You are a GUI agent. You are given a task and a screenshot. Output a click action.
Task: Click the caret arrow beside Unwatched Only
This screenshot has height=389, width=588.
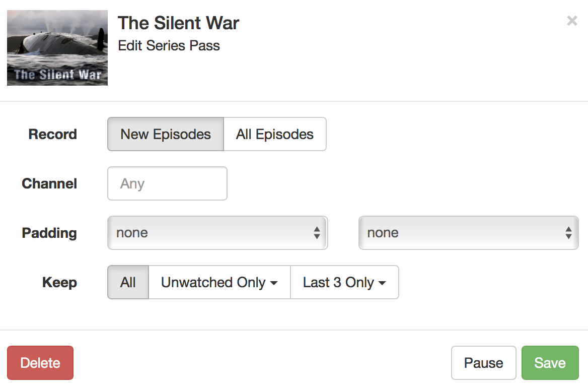point(274,283)
